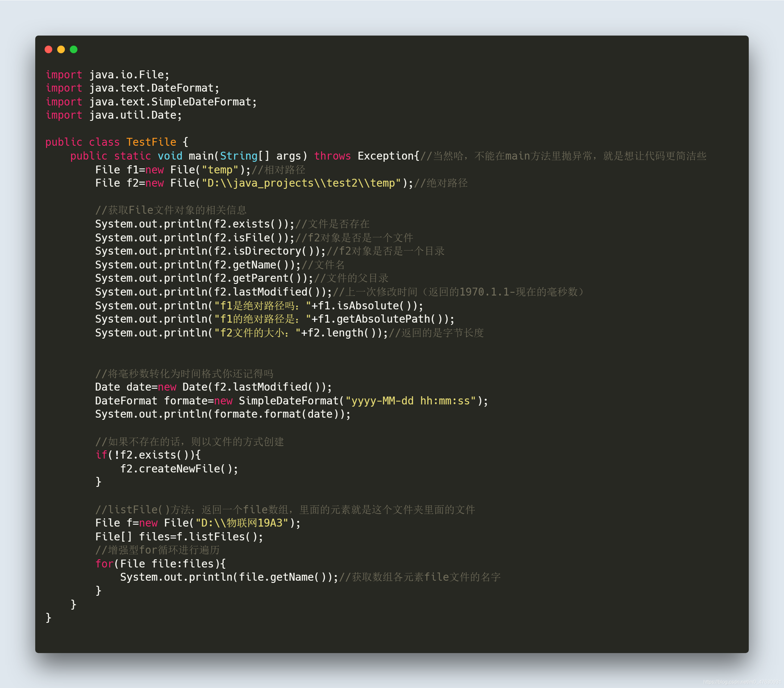Click the 'public class TestFile {' line
Image resolution: width=784 pixels, height=688 pixels.
click(117, 142)
